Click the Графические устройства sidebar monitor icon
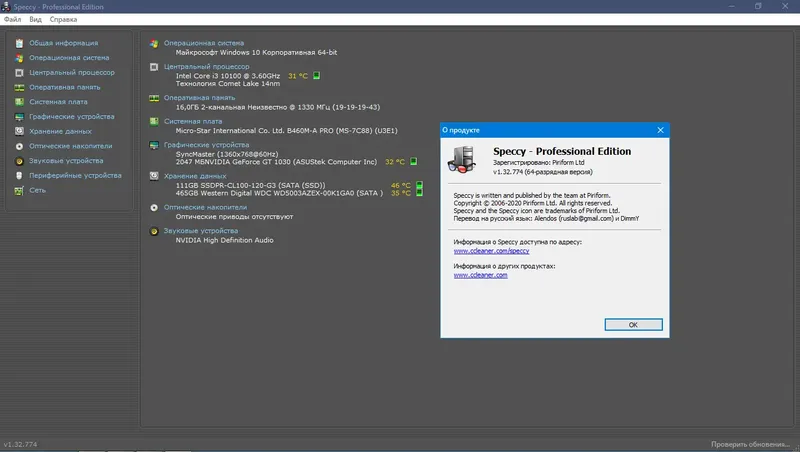This screenshot has width=800, height=452. (x=19, y=117)
